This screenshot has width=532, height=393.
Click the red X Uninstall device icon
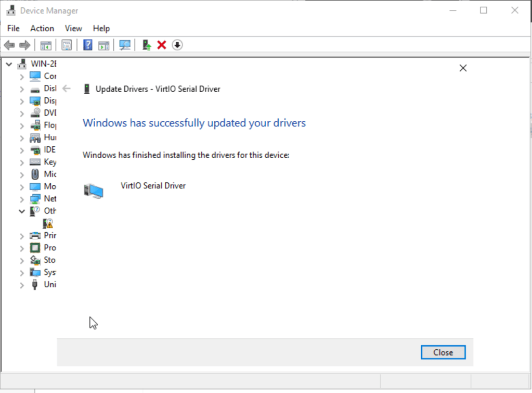pyautogui.click(x=162, y=45)
